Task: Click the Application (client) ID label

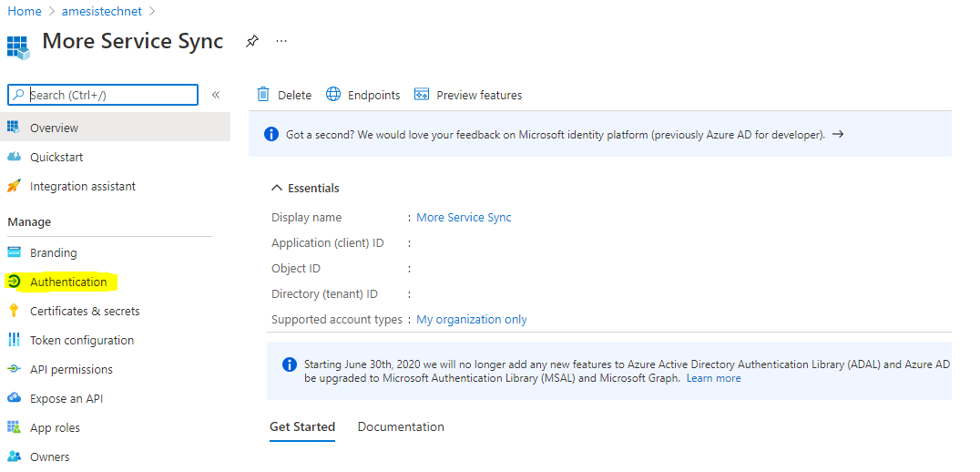Action: click(x=328, y=242)
